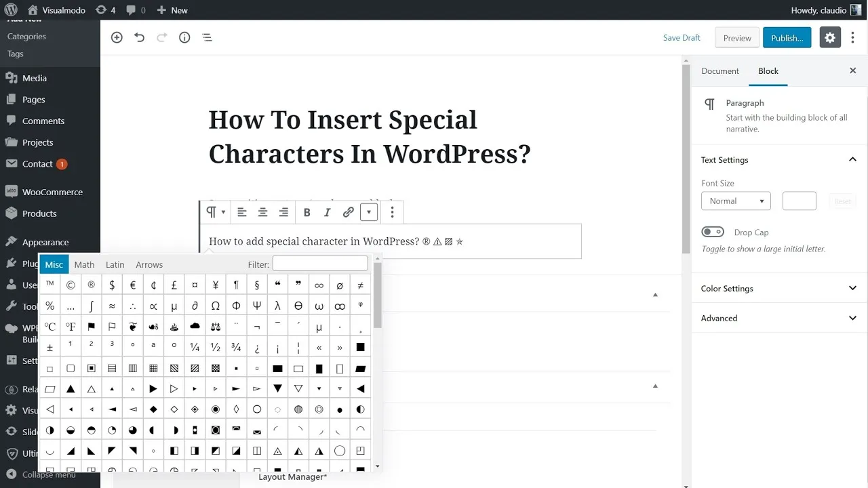Open the settings gear in the editor header
Viewport: 868px width, 488px height.
point(830,38)
